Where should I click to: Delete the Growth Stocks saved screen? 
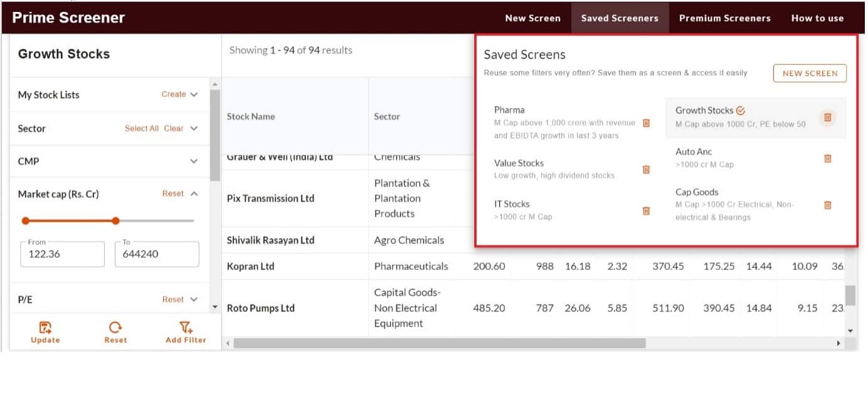click(827, 117)
